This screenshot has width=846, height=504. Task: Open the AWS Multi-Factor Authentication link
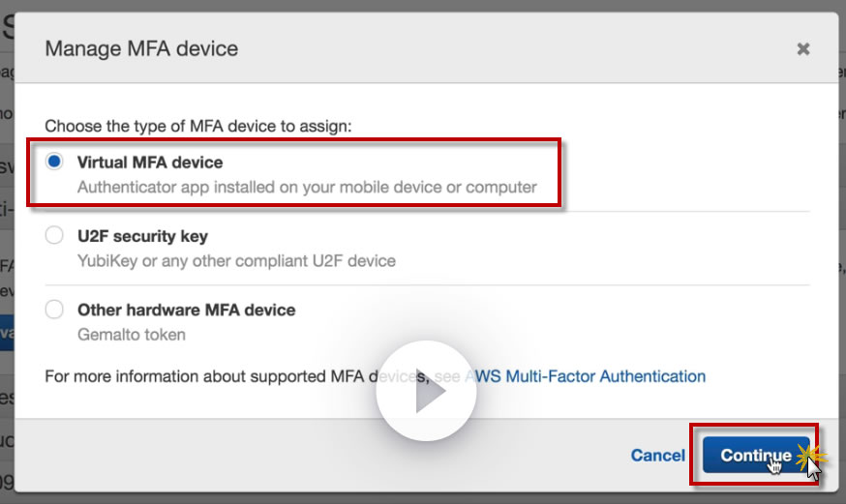tap(589, 375)
